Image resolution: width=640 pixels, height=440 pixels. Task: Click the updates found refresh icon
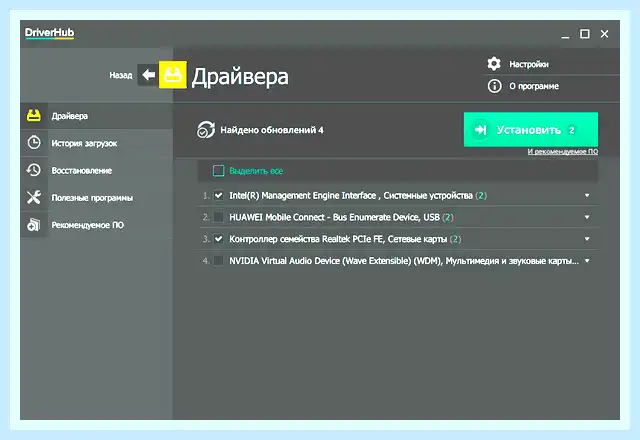pos(206,130)
